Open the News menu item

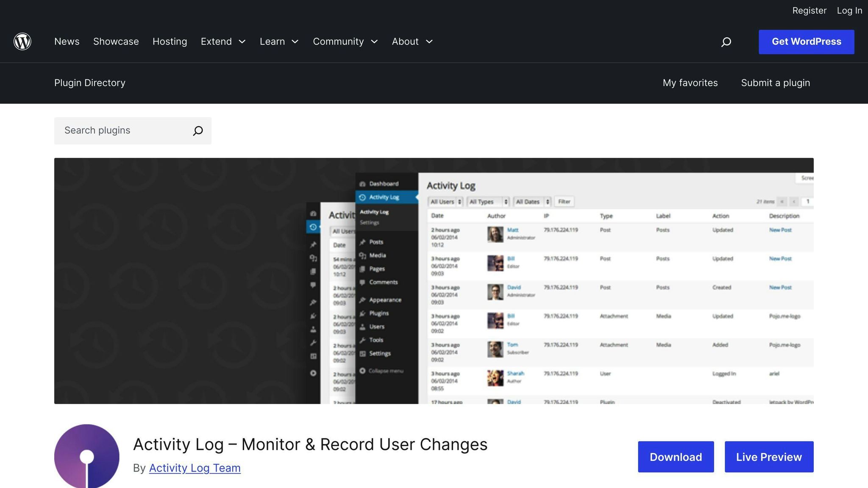[x=67, y=42]
